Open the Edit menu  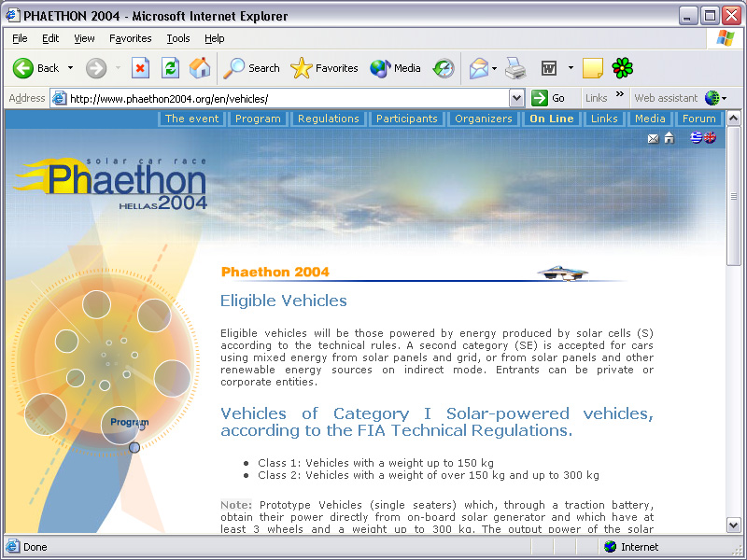point(50,38)
